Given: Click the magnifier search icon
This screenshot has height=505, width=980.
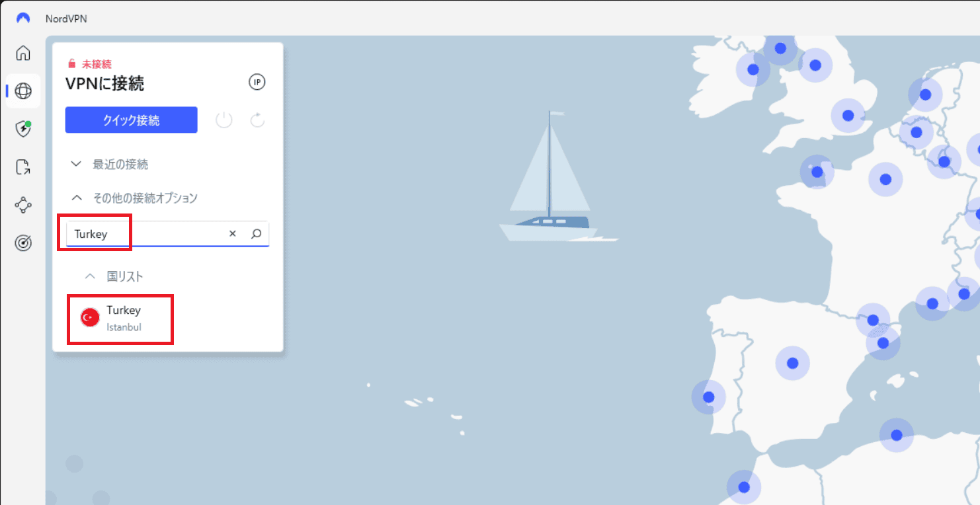Looking at the screenshot, I should [257, 234].
